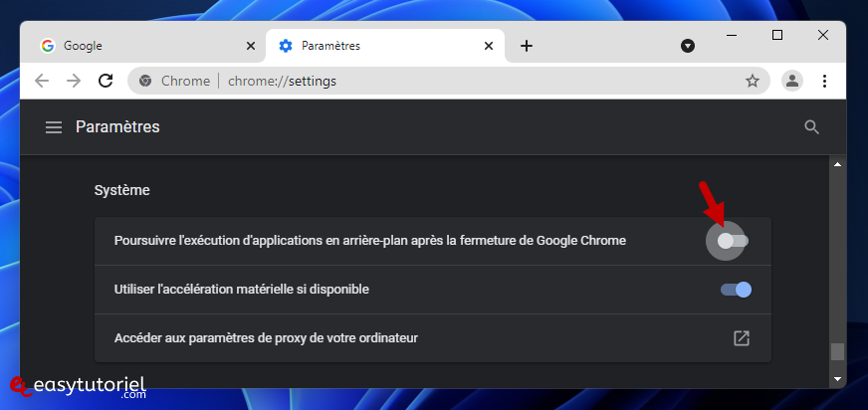Open the user profile avatar icon
Viewport: 868px width, 410px height.
tap(792, 82)
